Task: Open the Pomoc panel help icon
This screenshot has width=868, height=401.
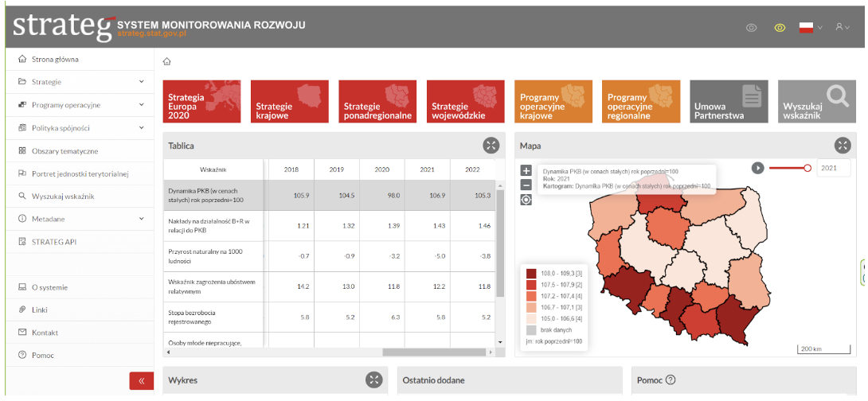Action: [671, 380]
